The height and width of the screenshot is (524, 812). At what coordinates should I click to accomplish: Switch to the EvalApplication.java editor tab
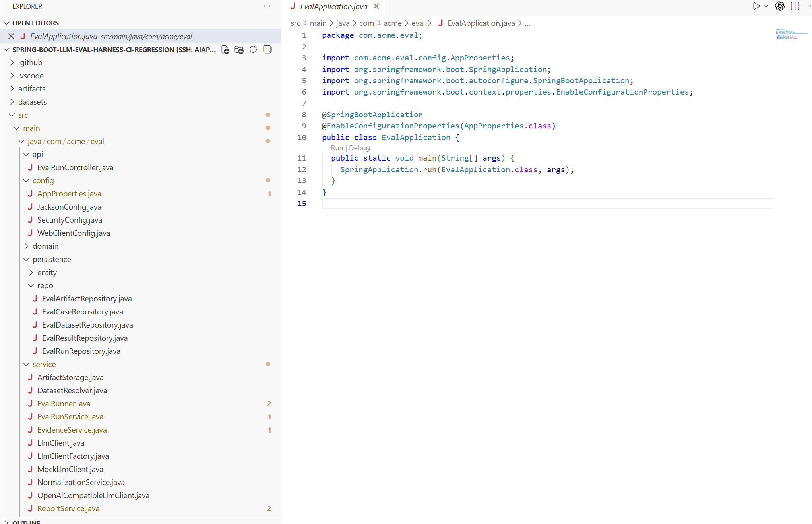tap(333, 6)
